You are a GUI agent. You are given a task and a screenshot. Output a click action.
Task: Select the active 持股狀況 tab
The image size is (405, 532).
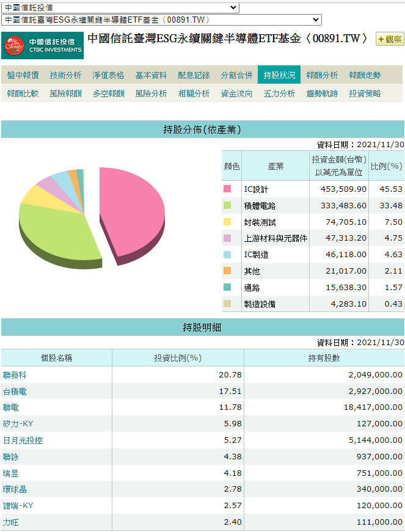(279, 75)
